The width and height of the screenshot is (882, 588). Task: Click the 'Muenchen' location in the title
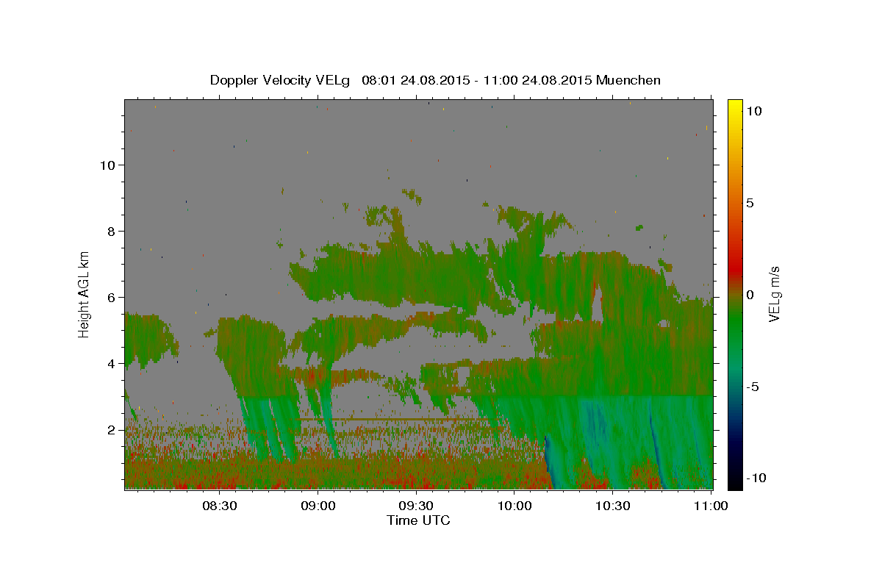[x=629, y=80]
